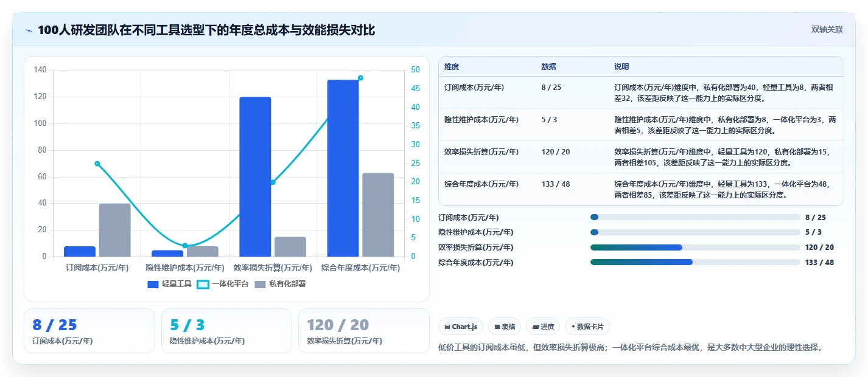
Task: Select the gray 私有化部署 bar for 隐性维护成本
Action: (203, 251)
